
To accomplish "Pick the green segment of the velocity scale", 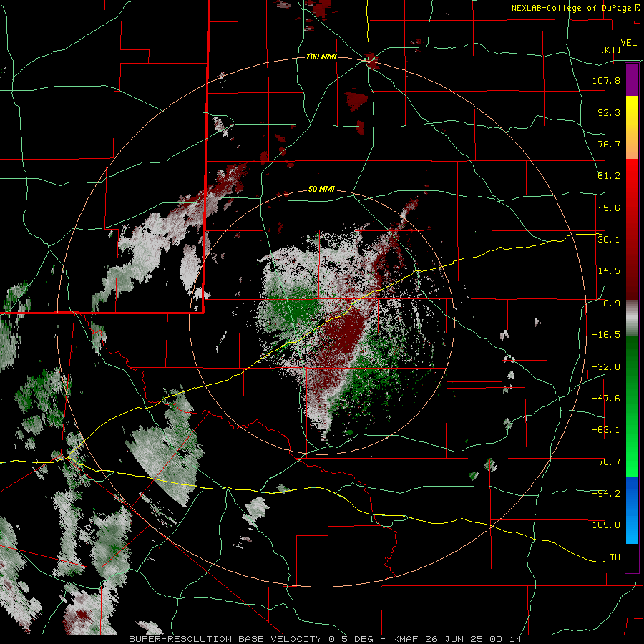I will tap(632, 406).
